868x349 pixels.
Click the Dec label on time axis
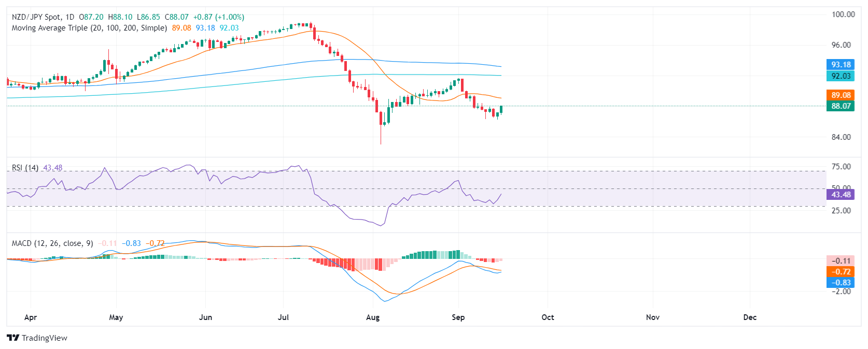point(750,317)
